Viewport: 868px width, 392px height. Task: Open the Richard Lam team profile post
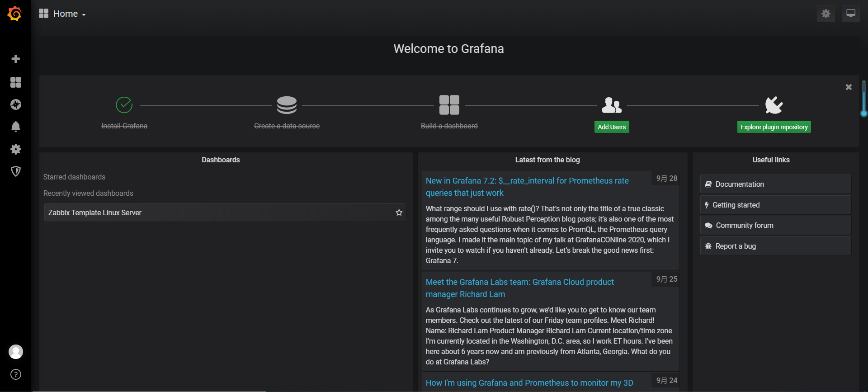coord(519,288)
